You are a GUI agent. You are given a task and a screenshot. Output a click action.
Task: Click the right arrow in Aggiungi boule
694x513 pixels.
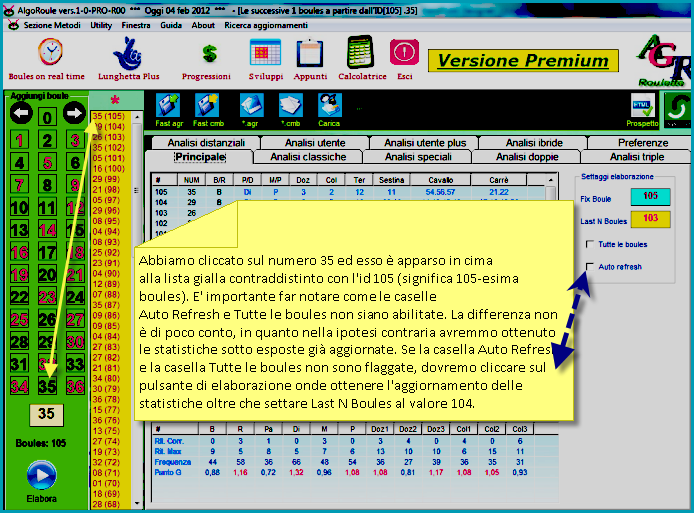click(74, 113)
